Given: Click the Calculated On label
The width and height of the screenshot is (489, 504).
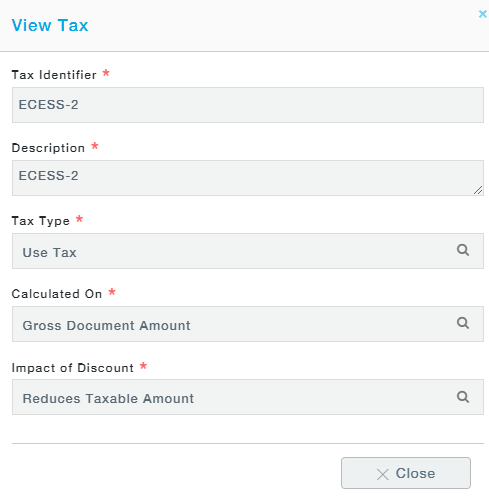Looking at the screenshot, I should [57, 294].
